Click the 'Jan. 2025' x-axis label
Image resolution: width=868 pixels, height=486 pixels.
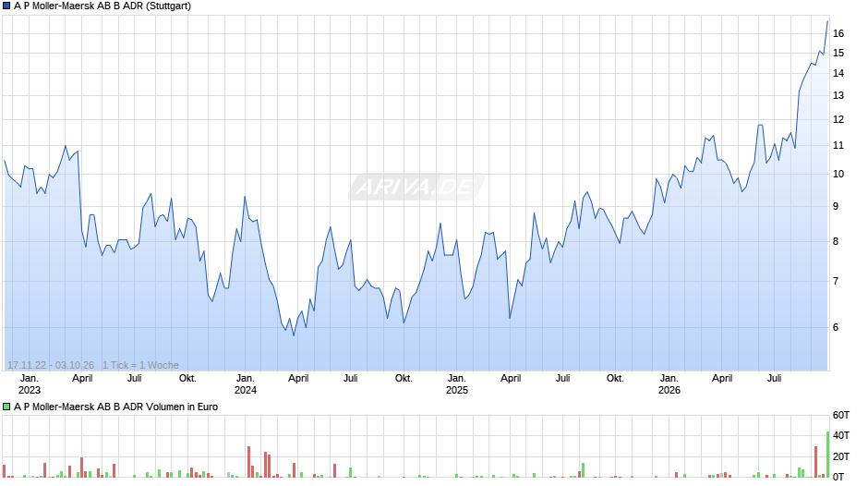click(x=457, y=384)
